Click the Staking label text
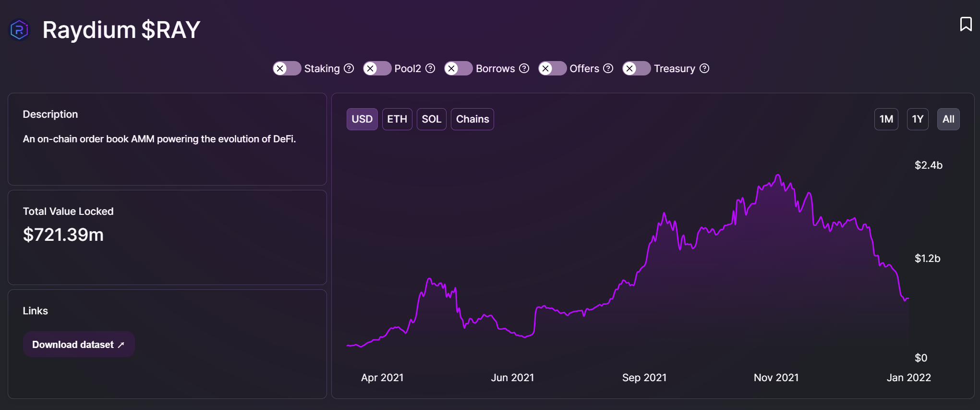Screen dimensions: 980x410 pyautogui.click(x=322, y=69)
